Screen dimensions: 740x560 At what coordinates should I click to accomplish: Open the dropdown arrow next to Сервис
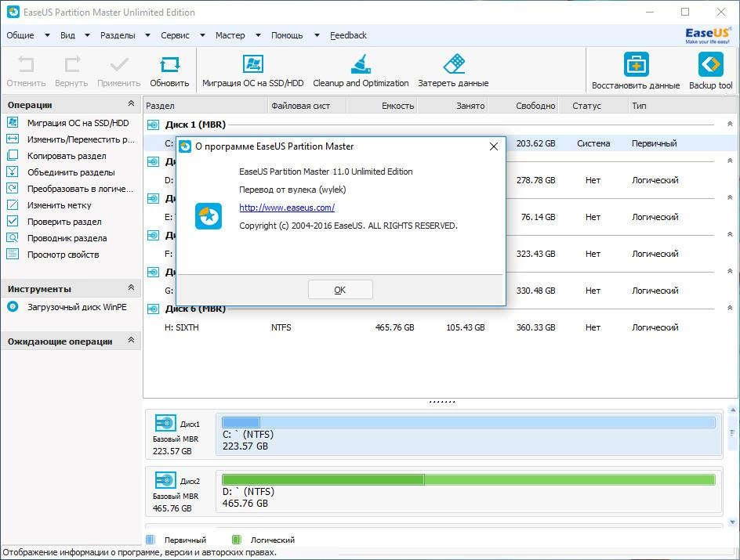[202, 35]
